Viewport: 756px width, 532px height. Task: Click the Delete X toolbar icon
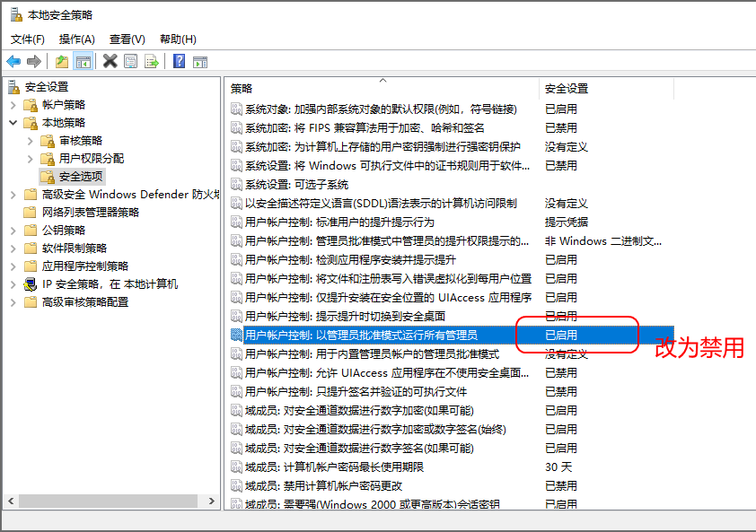110,61
